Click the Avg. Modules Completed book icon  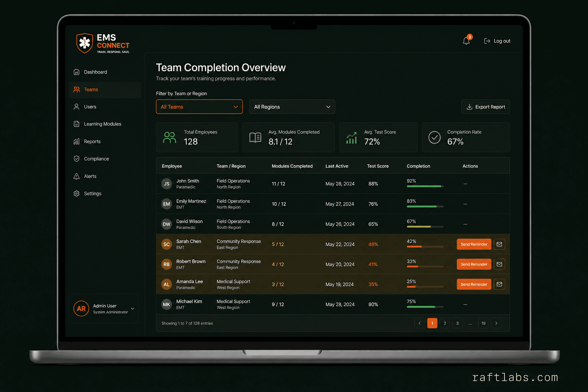coord(255,137)
